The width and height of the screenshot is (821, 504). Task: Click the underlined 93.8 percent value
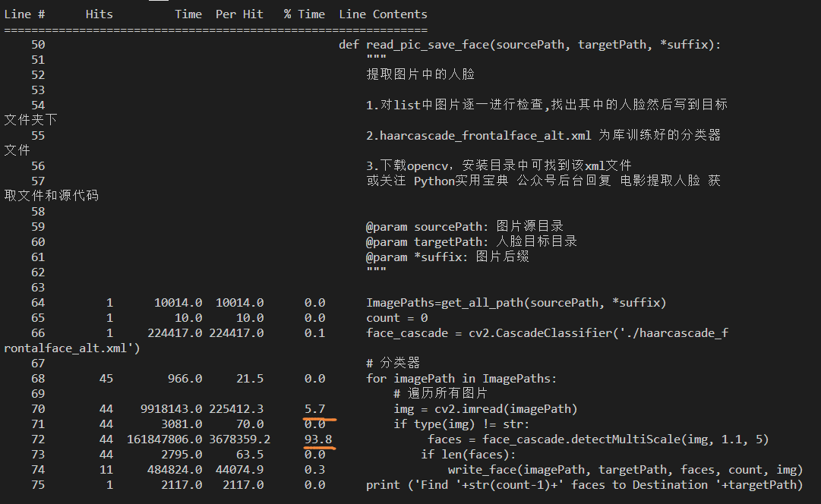318,439
